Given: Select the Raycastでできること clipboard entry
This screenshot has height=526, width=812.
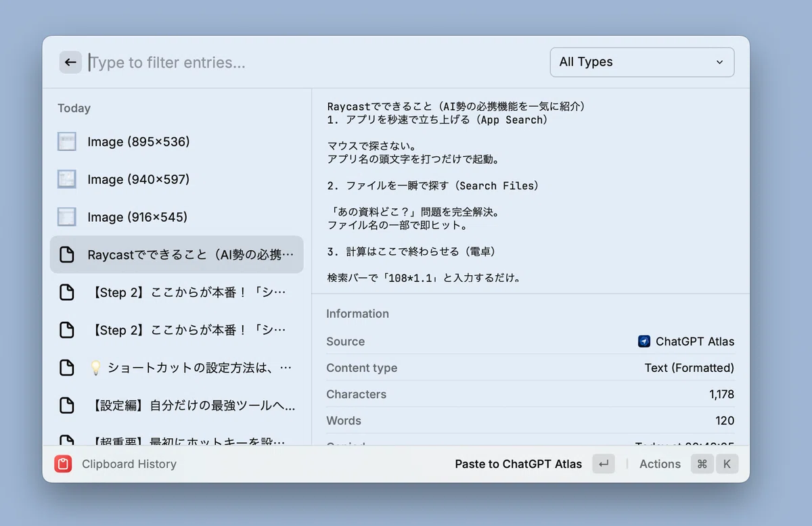Looking at the screenshot, I should 176,254.
